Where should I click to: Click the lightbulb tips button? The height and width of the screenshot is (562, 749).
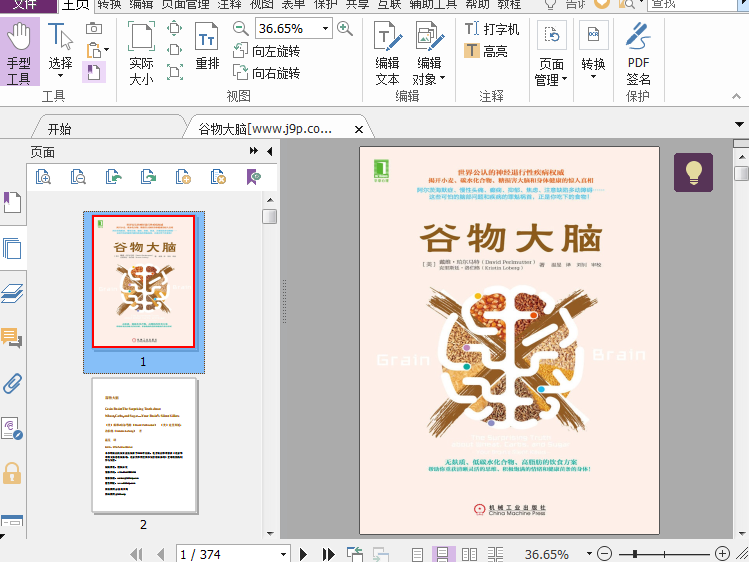(x=693, y=172)
